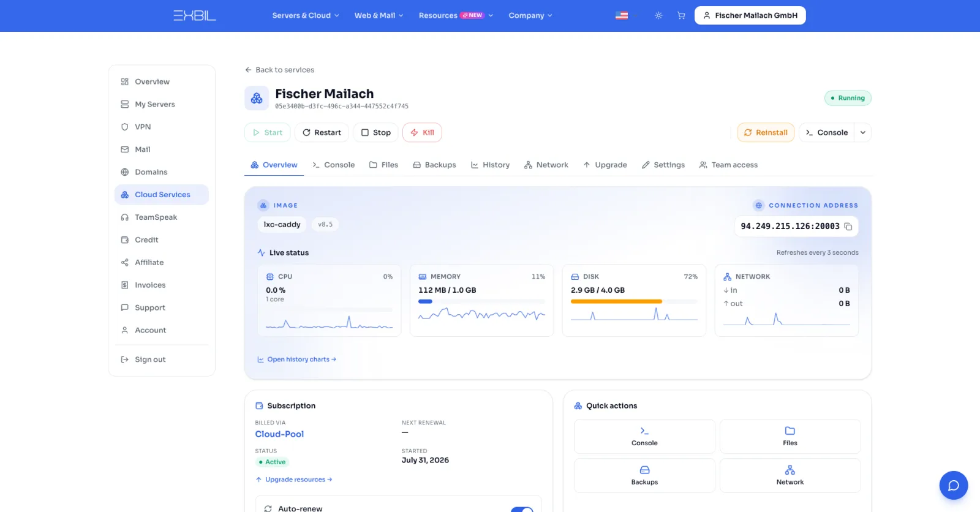
Task: Open Support in the sidebar
Action: (x=162, y=308)
